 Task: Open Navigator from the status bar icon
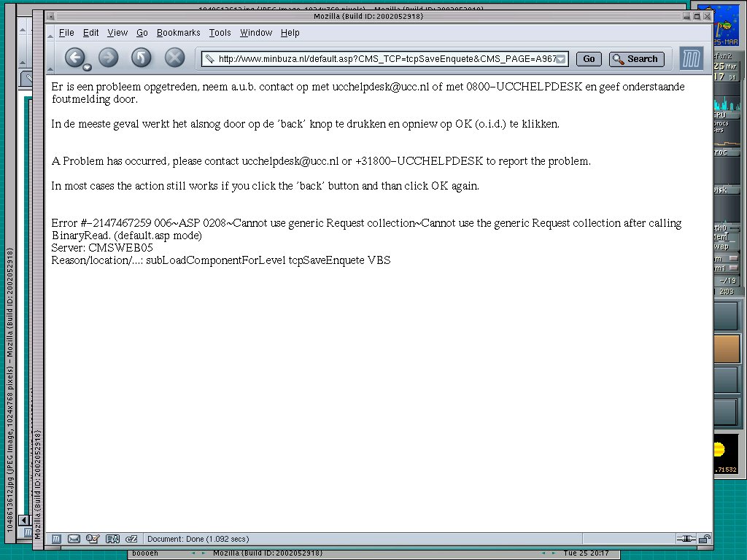click(x=55, y=539)
